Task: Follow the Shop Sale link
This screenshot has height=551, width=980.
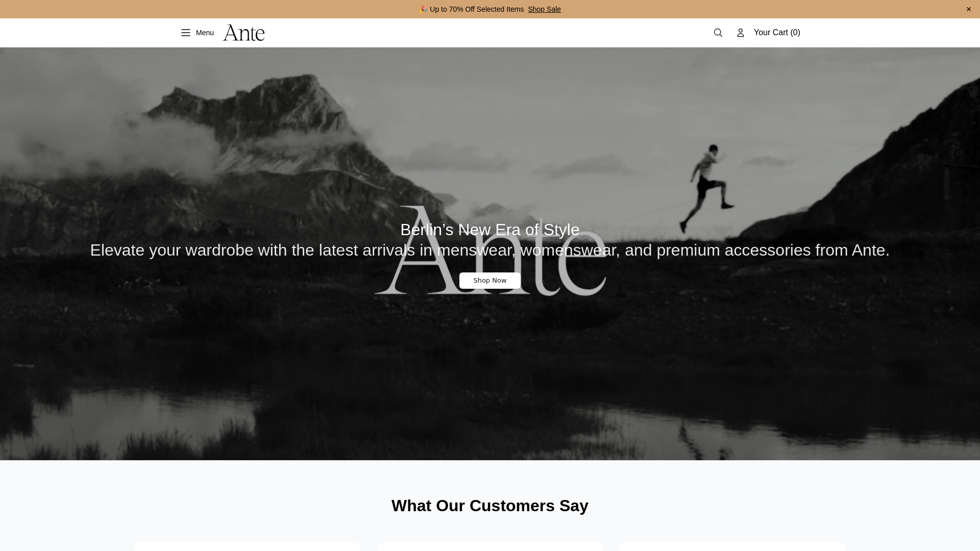Action: 544,9
